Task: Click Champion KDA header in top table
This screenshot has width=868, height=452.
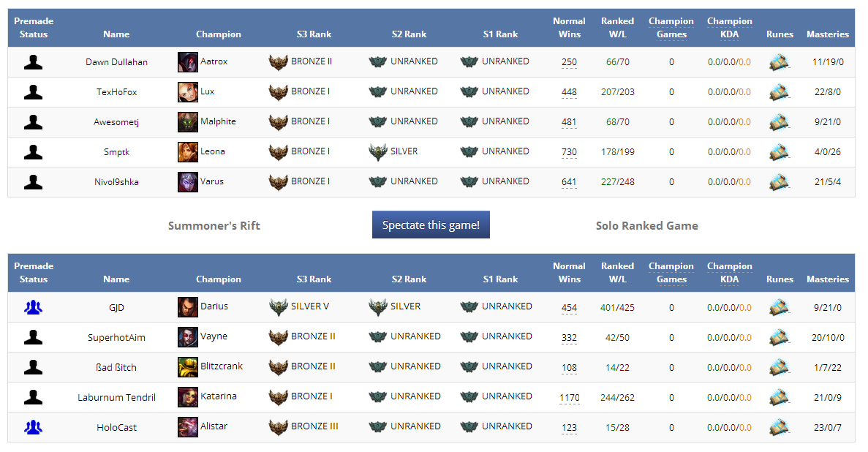Action: pos(729,28)
